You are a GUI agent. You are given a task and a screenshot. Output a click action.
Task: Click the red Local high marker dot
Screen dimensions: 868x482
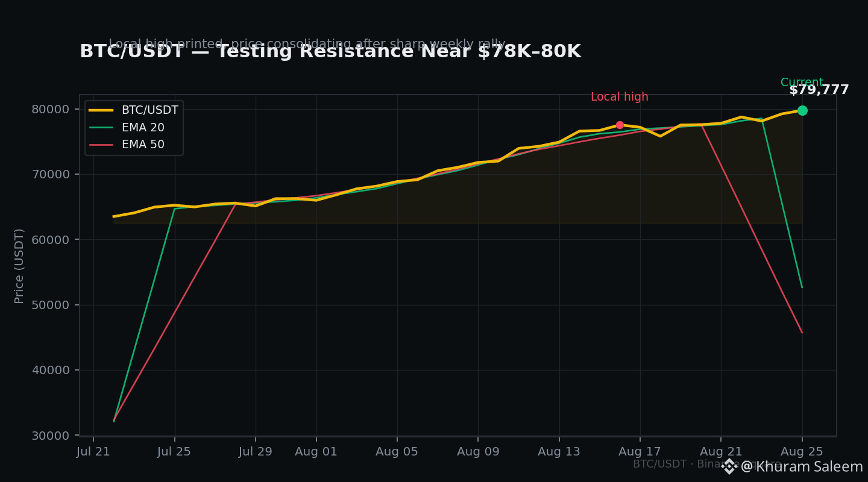click(620, 125)
